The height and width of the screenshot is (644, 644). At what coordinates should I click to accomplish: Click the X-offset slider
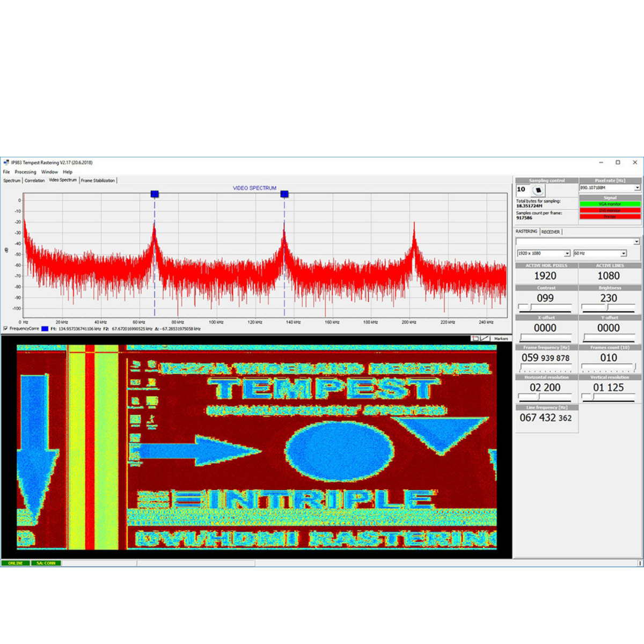point(545,338)
